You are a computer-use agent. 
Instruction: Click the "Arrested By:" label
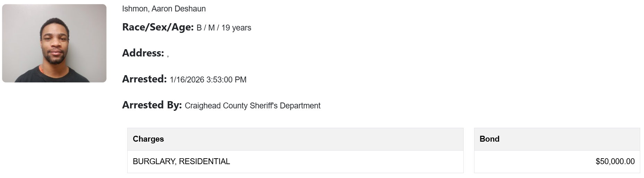tap(152, 105)
